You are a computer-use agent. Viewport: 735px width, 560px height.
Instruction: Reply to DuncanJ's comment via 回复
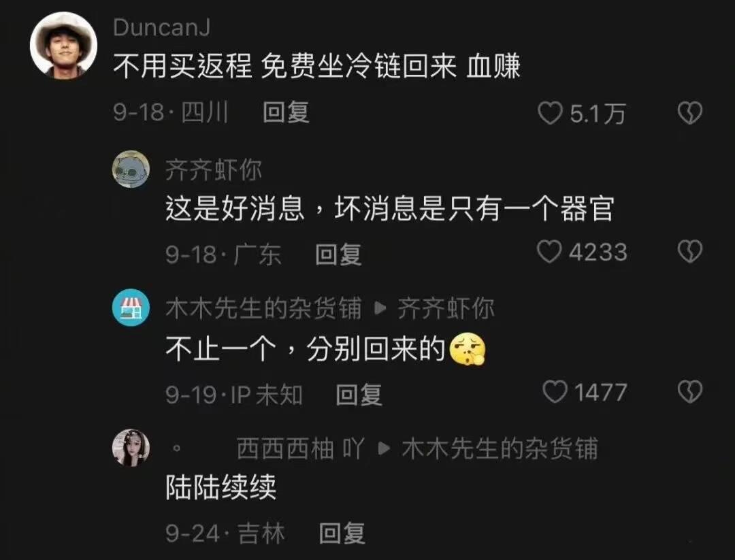point(285,112)
